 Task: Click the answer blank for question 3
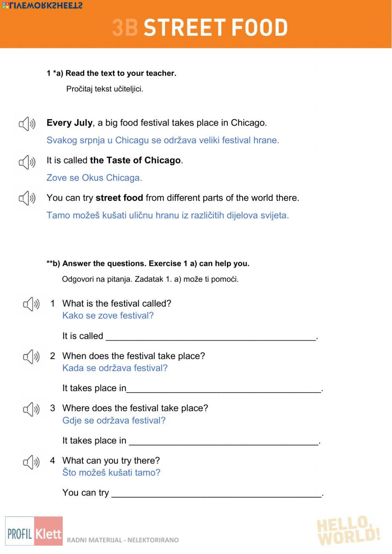tap(223, 441)
